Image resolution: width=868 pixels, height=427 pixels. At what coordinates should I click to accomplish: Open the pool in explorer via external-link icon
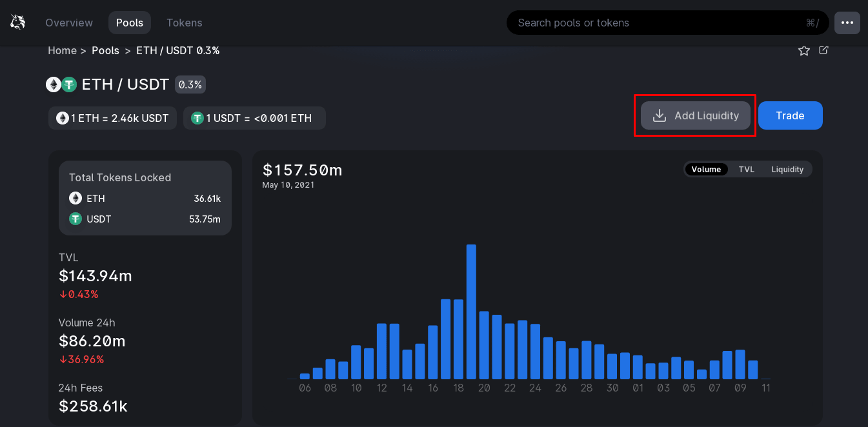tap(823, 50)
